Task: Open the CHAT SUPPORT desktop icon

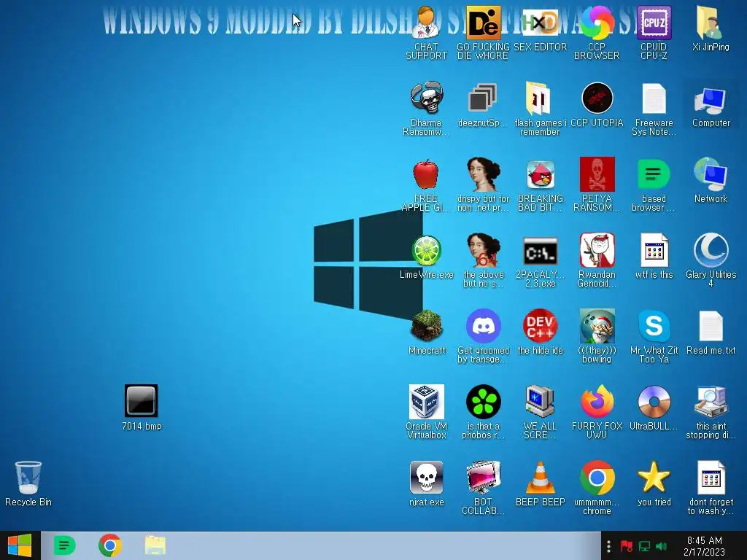Action: [426, 34]
